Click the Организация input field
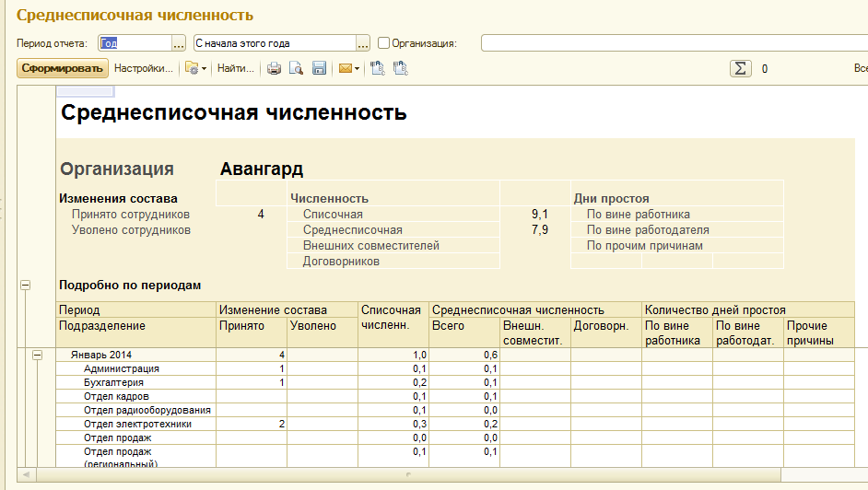Screen dimensions: 868x490 [x=673, y=43]
